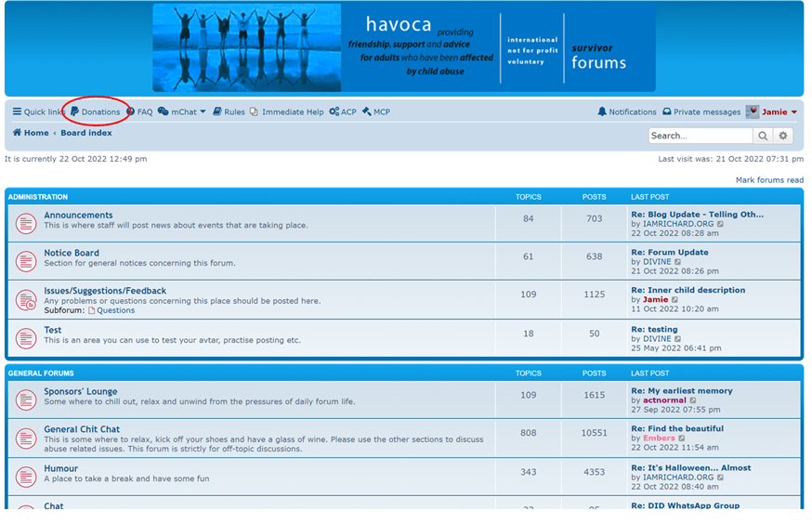Open the Immediate Help link

pos(293,112)
